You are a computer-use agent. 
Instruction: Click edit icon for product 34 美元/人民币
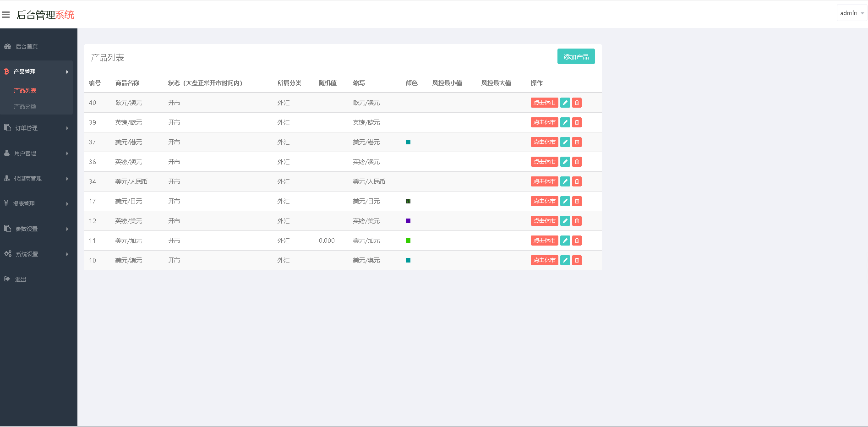point(565,181)
